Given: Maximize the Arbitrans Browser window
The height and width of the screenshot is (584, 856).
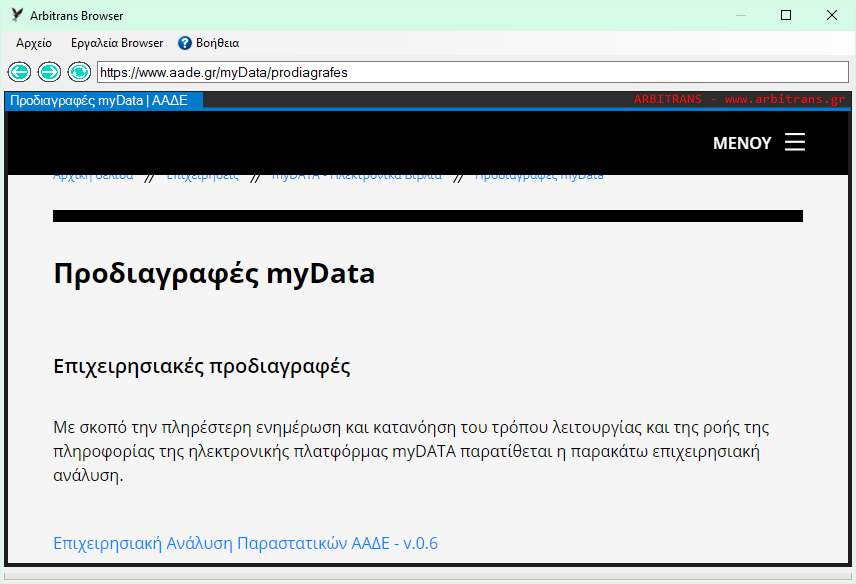Looking at the screenshot, I should click(786, 15).
